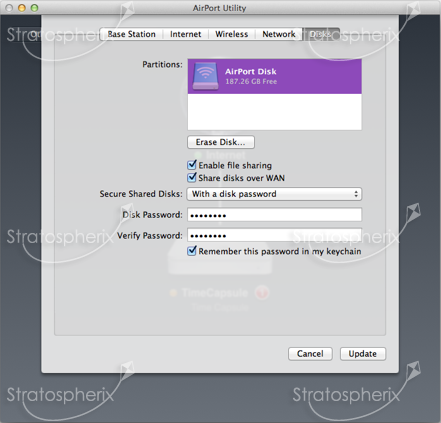Open the Internet tab
Screen dimensions: 441x423
tap(185, 34)
